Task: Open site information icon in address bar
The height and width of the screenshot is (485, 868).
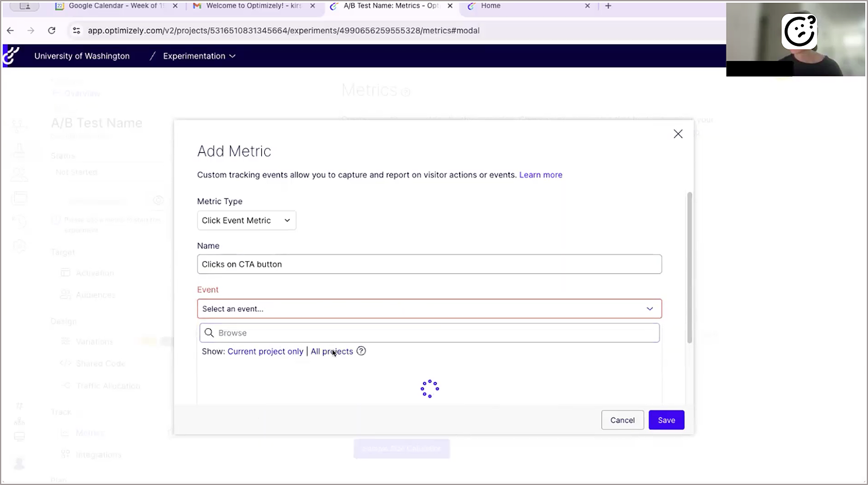Action: (76, 30)
